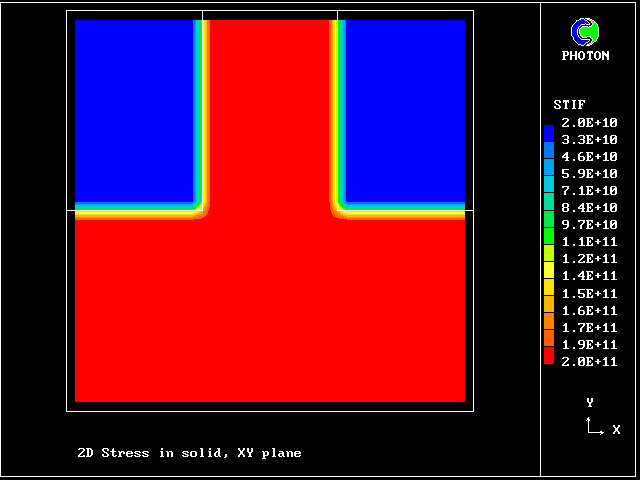The height and width of the screenshot is (480, 640).
Task: Click the caption "2D Stress in solid, XY plane"
Action: pyautogui.click(x=189, y=453)
